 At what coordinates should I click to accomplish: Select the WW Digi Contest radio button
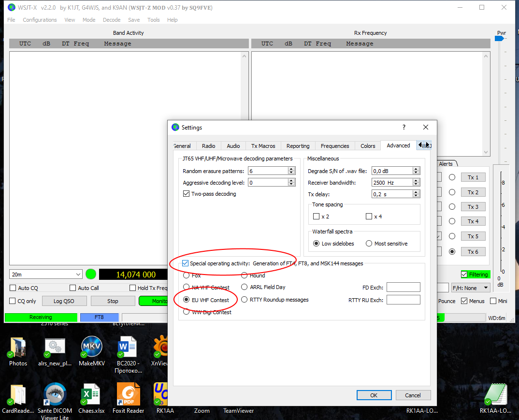click(187, 312)
